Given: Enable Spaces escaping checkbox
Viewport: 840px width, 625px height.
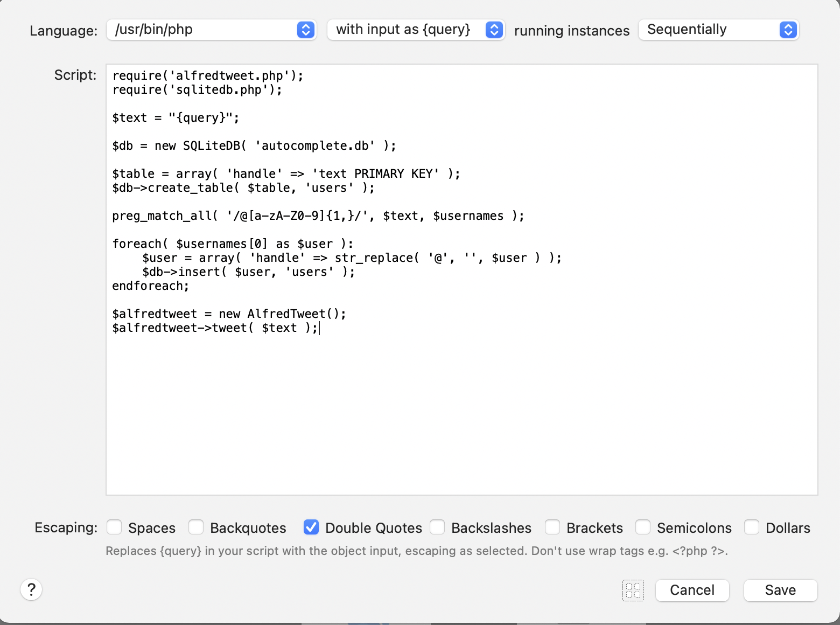Looking at the screenshot, I should click(x=114, y=527).
